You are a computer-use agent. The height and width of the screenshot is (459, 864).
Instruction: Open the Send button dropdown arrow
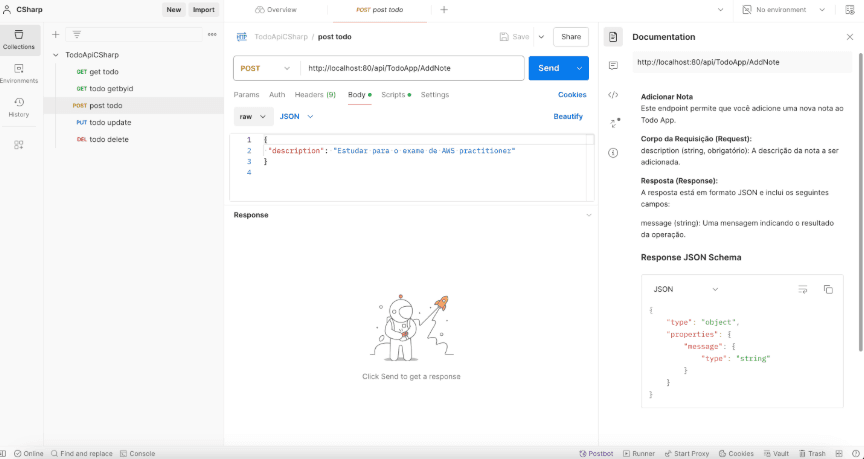click(x=579, y=68)
